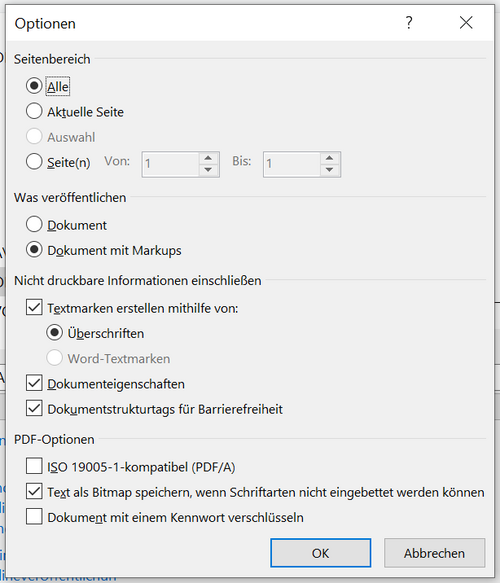The width and height of the screenshot is (500, 583).
Task: Click the Optionen dialog title
Action: click(x=45, y=23)
